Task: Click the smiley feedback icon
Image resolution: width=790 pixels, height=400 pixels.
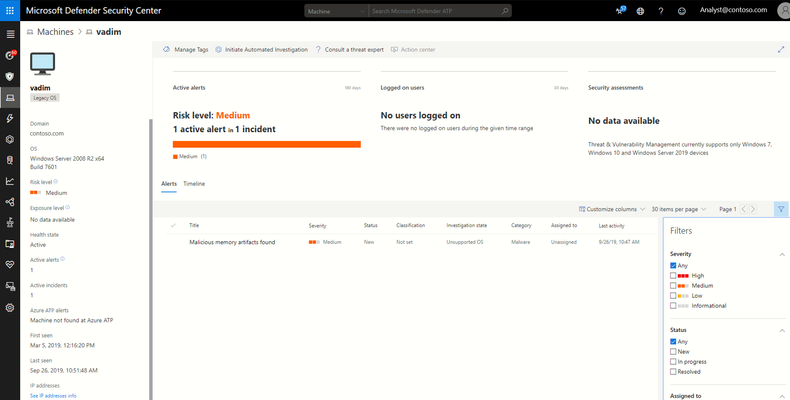Action: [682, 11]
